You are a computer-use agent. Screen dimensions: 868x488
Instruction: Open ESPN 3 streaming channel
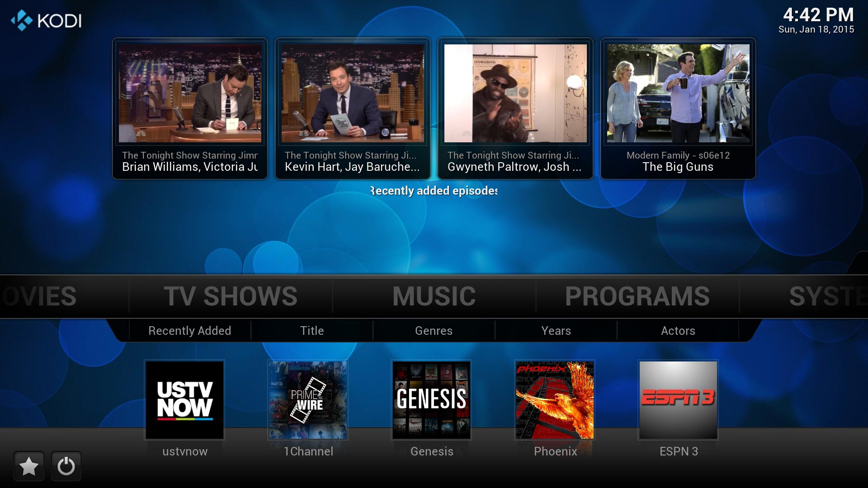click(678, 399)
